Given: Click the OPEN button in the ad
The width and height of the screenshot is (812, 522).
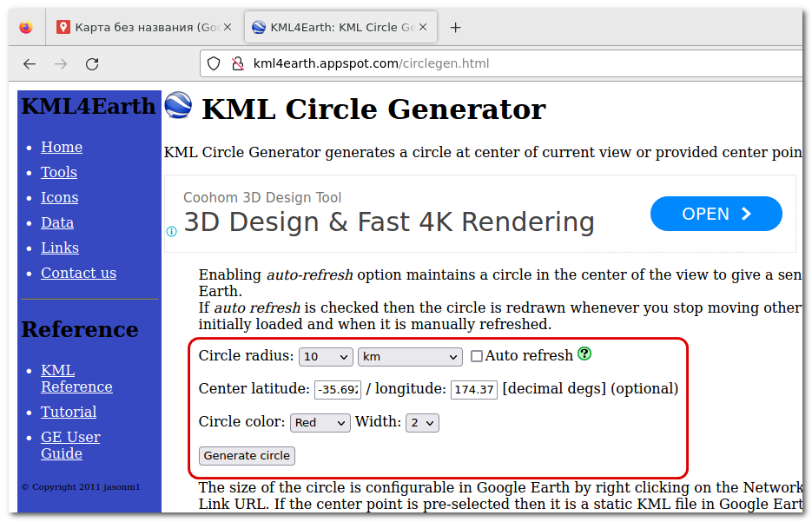Looking at the screenshot, I should tap(716, 214).
